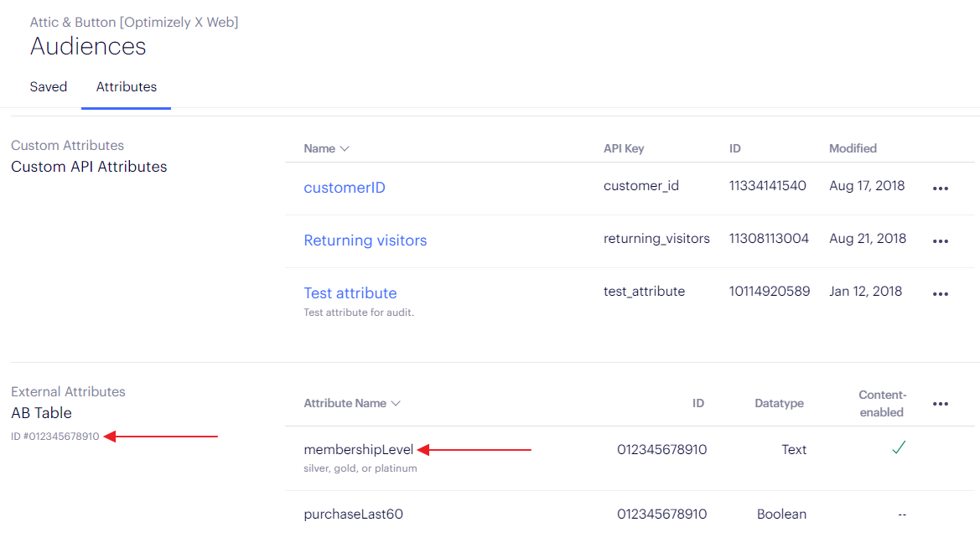Open more options for customerID row
Image resolution: width=980 pixels, height=553 pixels.
pos(940,189)
